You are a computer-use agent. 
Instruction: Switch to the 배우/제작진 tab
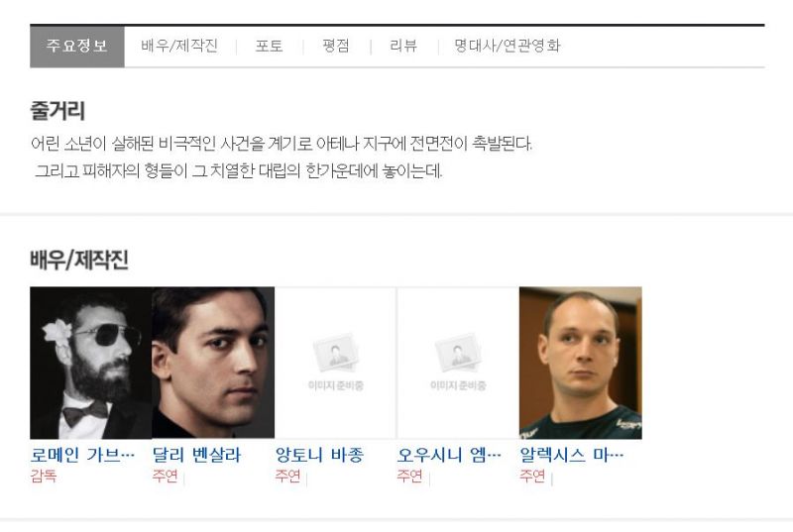point(179,46)
